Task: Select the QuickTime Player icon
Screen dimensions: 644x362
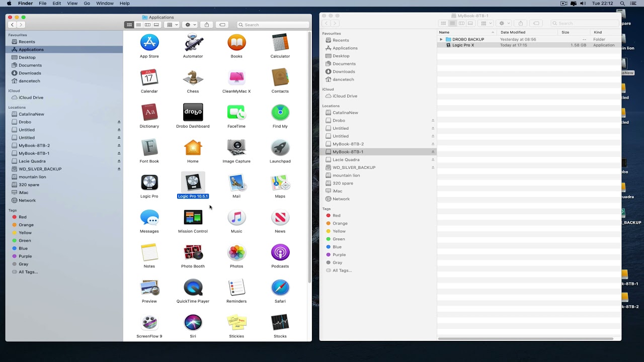Action: pos(193,288)
